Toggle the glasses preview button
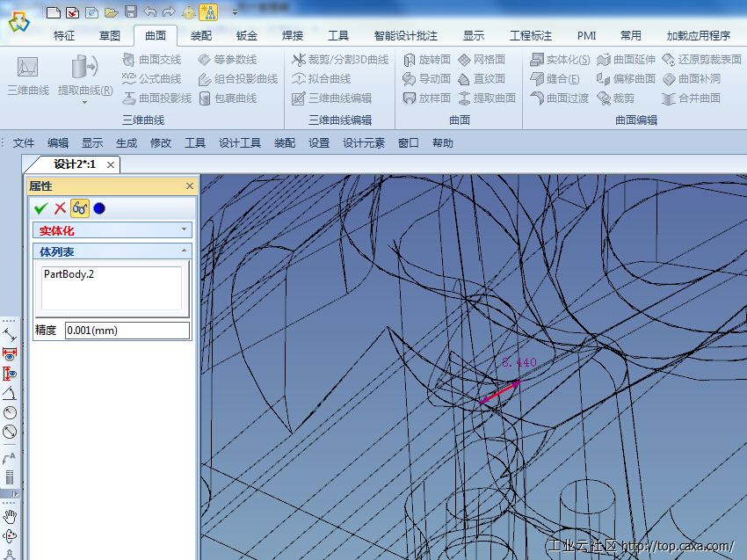The width and height of the screenshot is (747, 560). tap(79, 208)
